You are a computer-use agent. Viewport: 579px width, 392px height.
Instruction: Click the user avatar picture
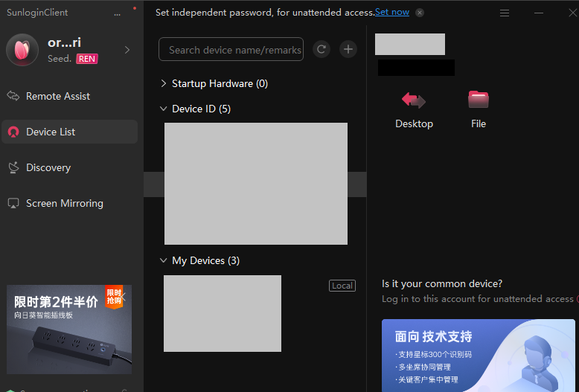pyautogui.click(x=22, y=50)
